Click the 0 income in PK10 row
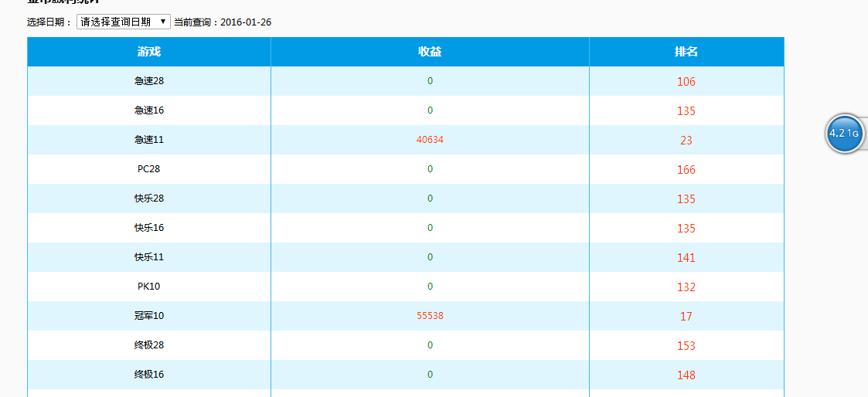Image resolution: width=868 pixels, height=397 pixels. coord(430,287)
